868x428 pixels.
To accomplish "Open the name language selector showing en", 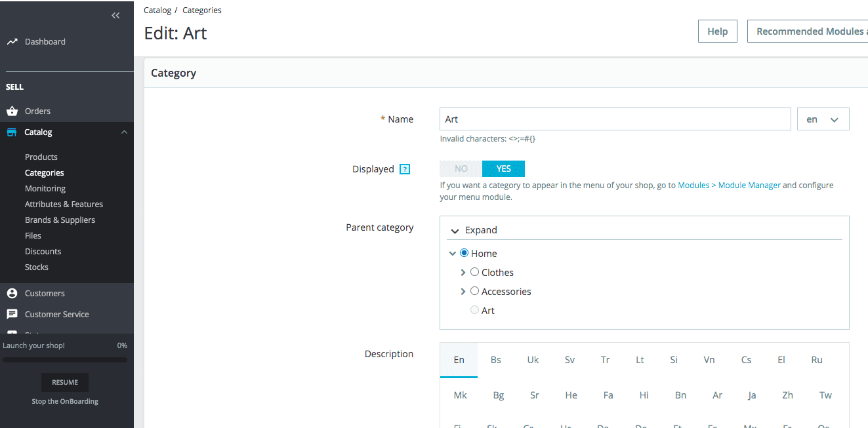I will click(x=823, y=119).
